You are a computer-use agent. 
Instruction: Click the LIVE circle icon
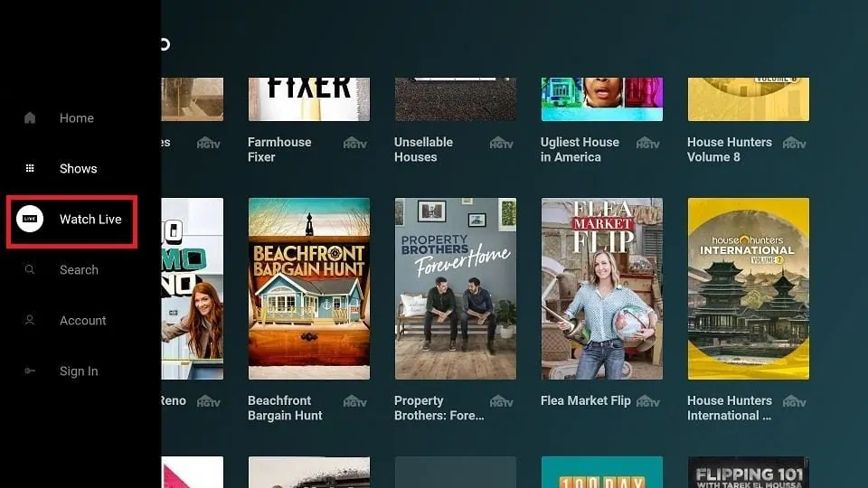click(30, 219)
